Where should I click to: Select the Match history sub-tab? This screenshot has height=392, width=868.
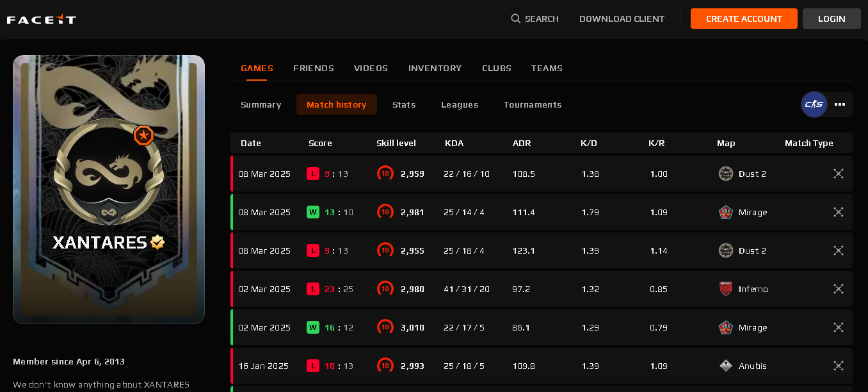tap(337, 104)
